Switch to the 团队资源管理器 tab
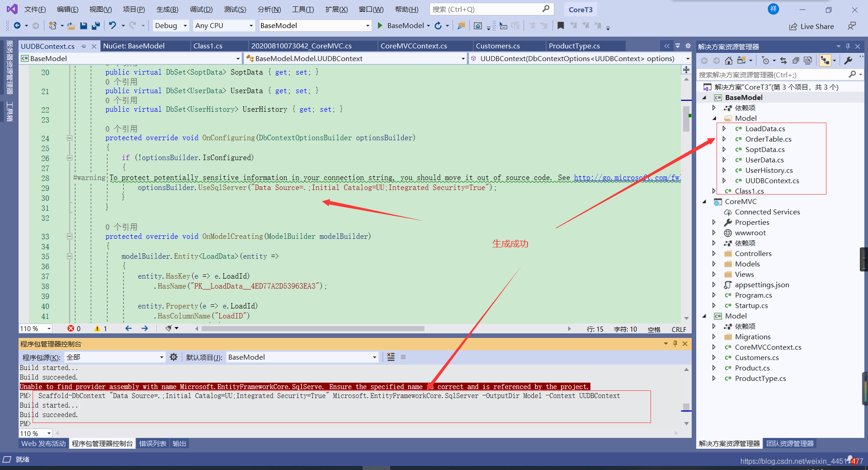The height and width of the screenshot is (470, 868). 790,444
